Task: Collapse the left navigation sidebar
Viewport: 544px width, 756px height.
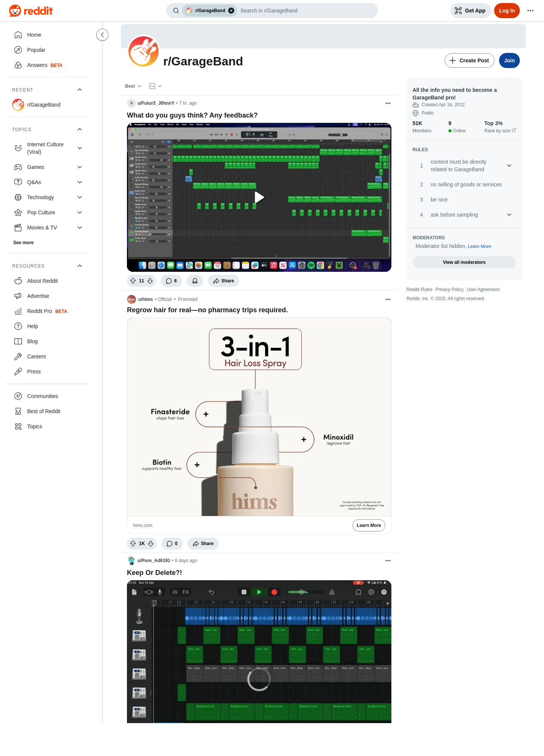Action: tap(102, 35)
